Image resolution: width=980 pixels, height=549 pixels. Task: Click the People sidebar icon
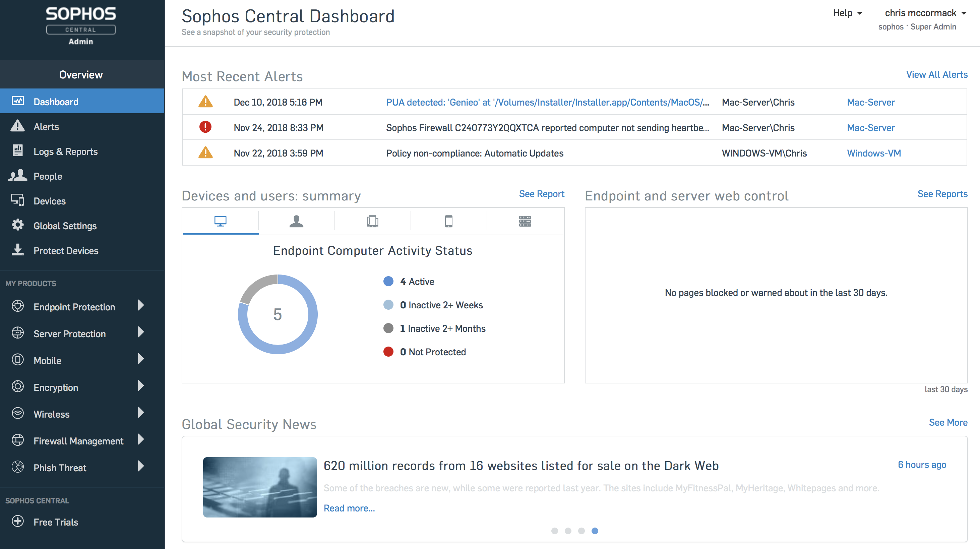(18, 176)
